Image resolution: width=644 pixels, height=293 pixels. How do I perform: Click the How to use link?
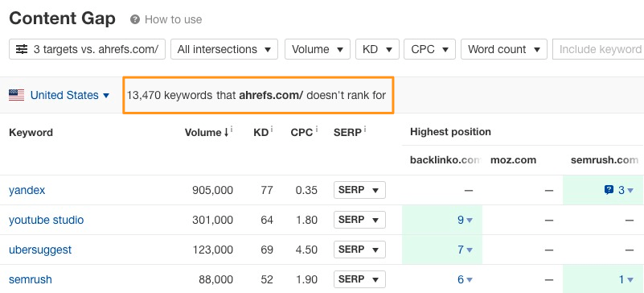[x=174, y=19]
